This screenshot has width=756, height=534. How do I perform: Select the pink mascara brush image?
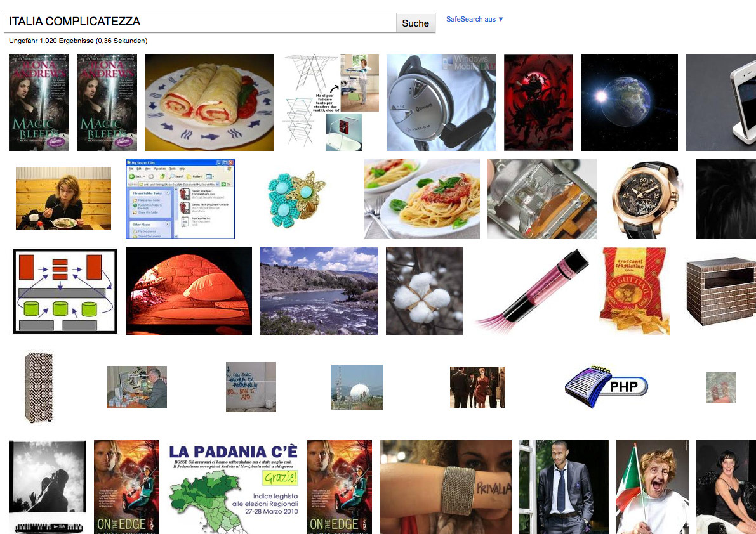(x=532, y=291)
